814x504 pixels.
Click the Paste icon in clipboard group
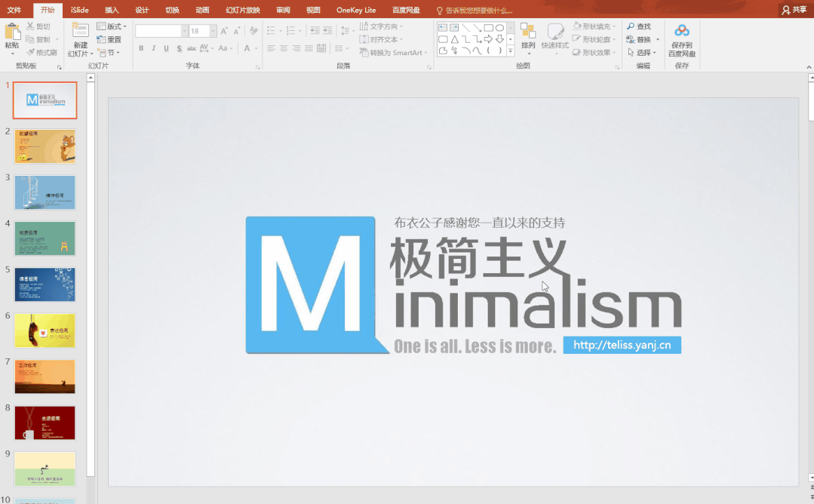click(12, 32)
